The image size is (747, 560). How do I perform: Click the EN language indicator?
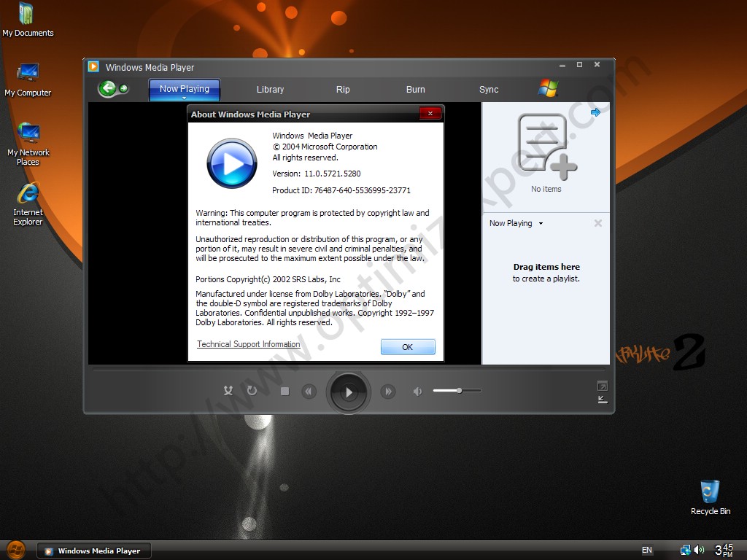pos(646,550)
